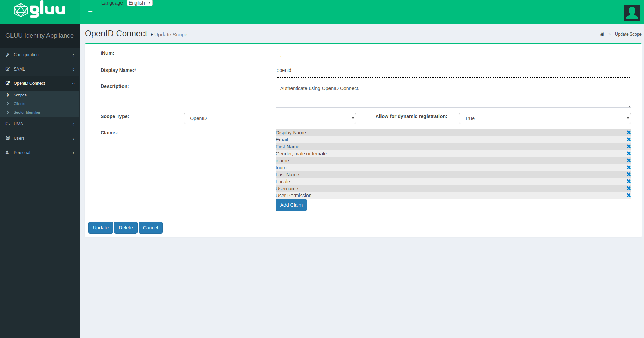Remove the iname claim
This screenshot has height=338, width=644.
point(628,161)
